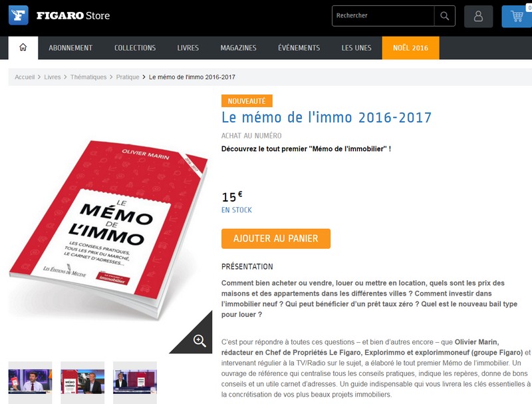Follow the Pratique breadcrumb link
The width and height of the screenshot is (532, 404).
tap(128, 77)
